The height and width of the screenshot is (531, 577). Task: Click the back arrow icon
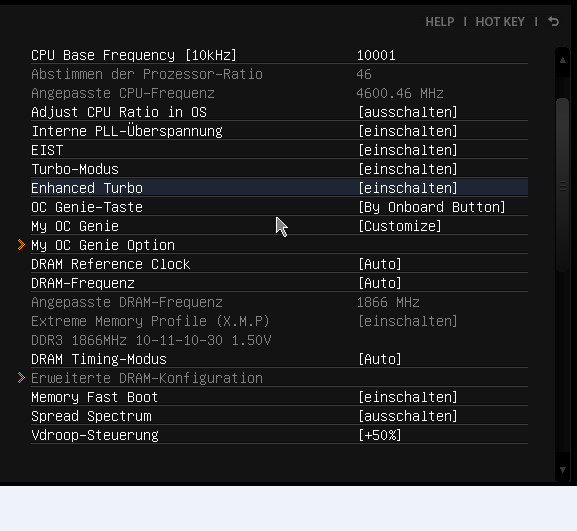(x=553, y=22)
